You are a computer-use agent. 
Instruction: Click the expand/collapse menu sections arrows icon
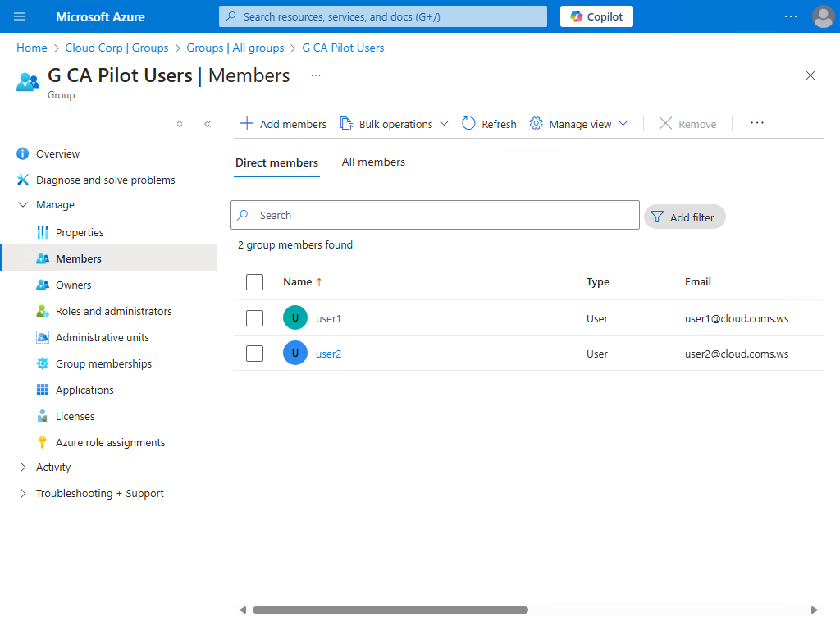click(x=180, y=124)
